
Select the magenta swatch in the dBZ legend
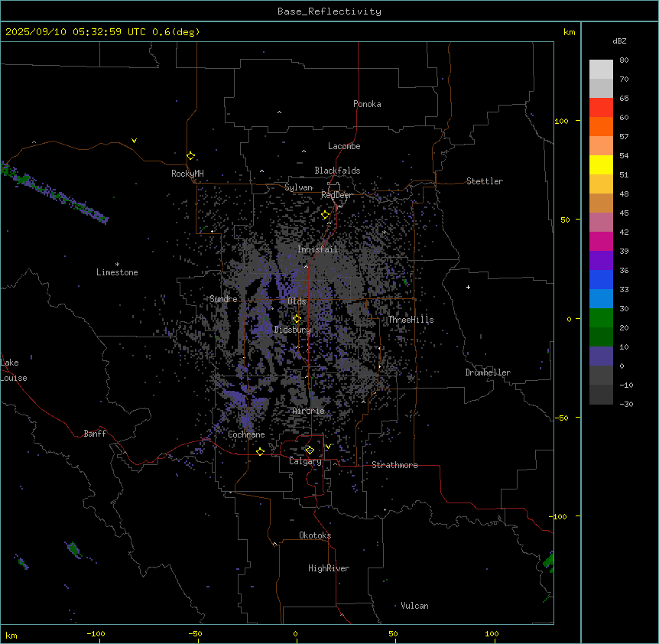(601, 241)
